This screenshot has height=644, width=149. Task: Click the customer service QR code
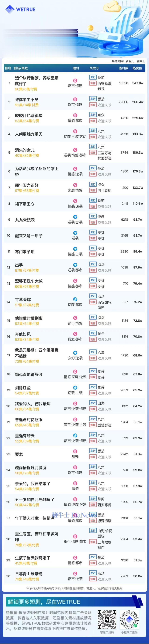tap(107, 620)
